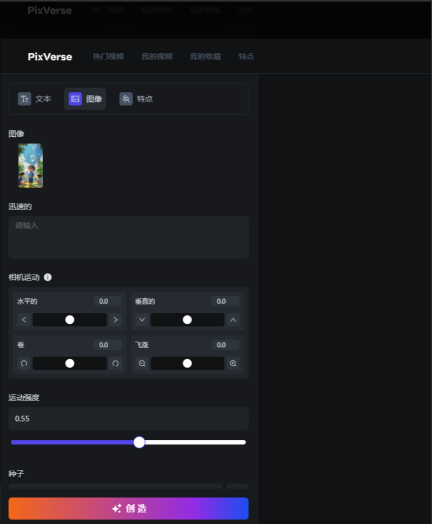Click the vertical up chevron icon

(x=233, y=320)
